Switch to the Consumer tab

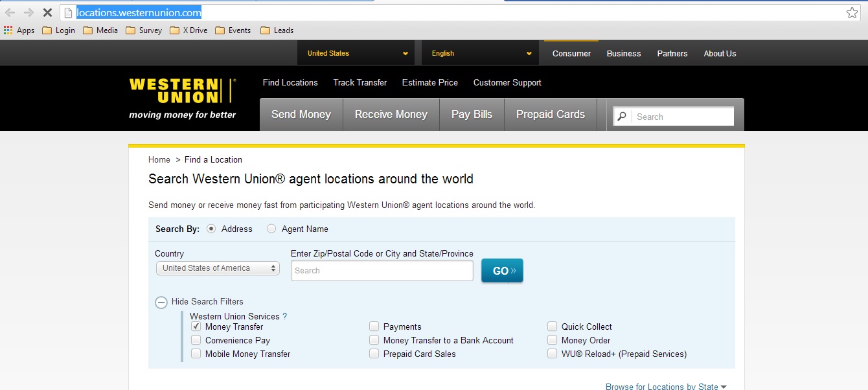pyautogui.click(x=571, y=54)
